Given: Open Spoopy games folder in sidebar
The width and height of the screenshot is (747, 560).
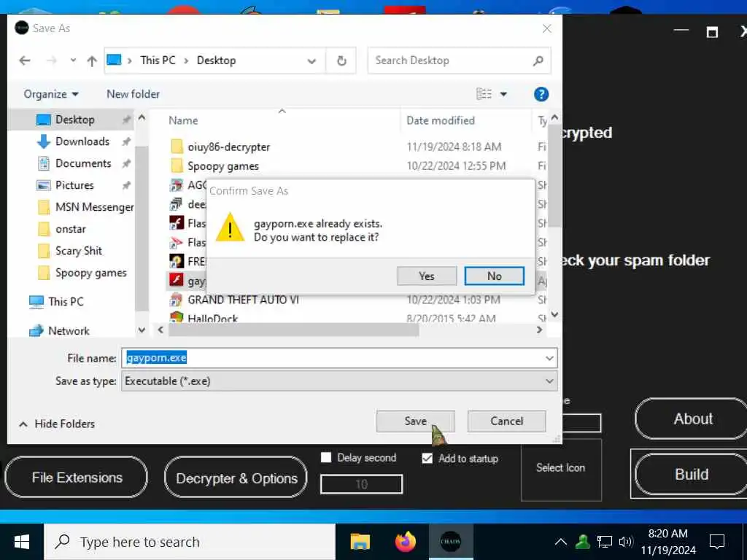Looking at the screenshot, I should [90, 273].
